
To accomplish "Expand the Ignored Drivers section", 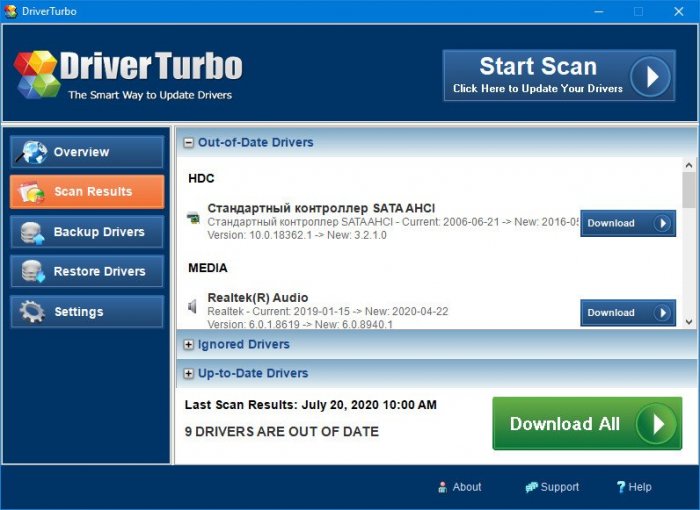I will tap(189, 344).
